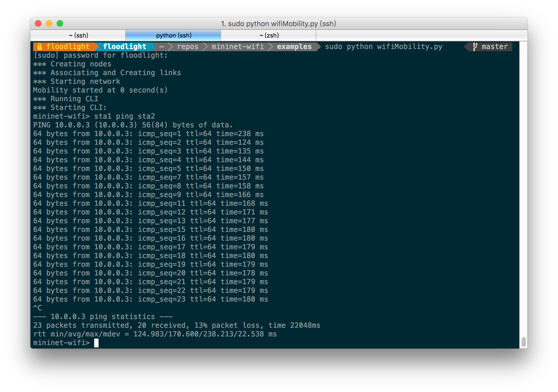Click the '*** Creating nodes' line
This screenshot has height=392, width=558.
point(72,64)
